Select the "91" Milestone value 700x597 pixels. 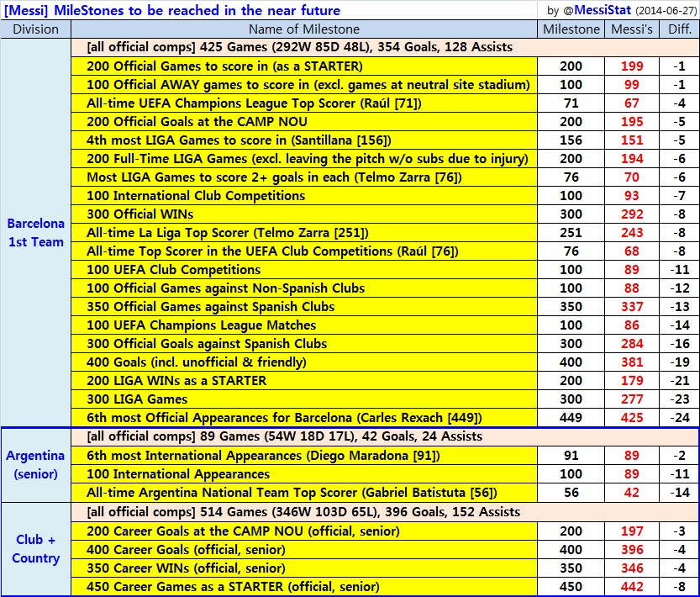coord(571,456)
